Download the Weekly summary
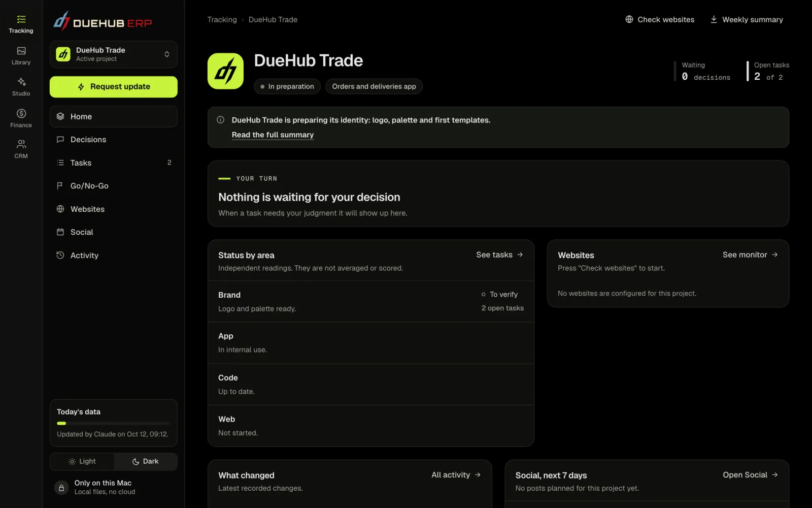 (x=747, y=20)
